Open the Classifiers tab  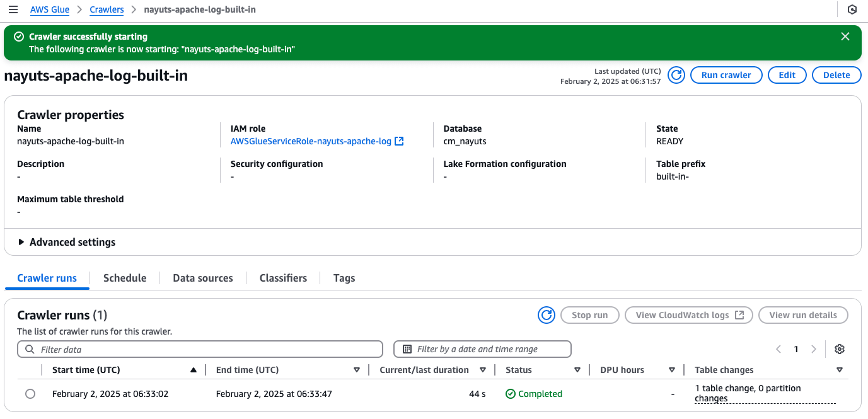coord(283,278)
